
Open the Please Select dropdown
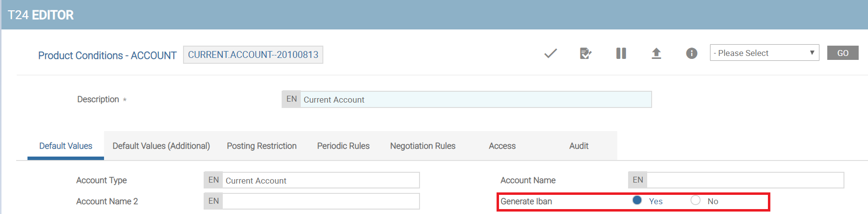[764, 53]
